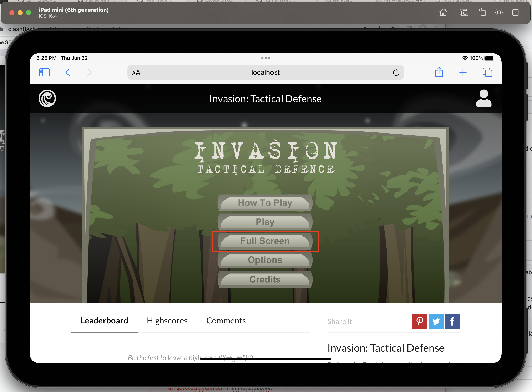Open the Safari sidebar
Image resolution: width=532 pixels, height=392 pixels.
coord(44,72)
